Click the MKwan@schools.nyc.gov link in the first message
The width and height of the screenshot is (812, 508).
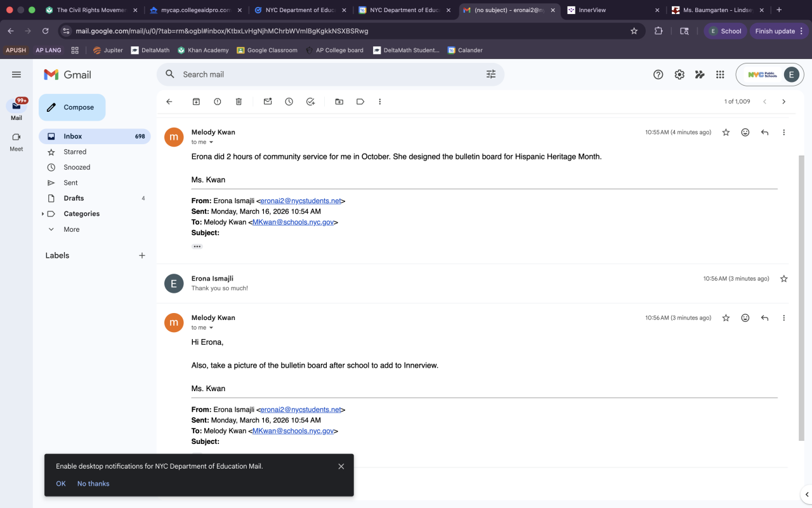point(293,222)
